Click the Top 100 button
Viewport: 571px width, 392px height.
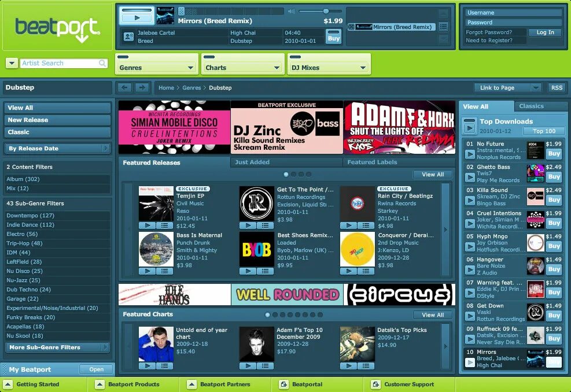(x=544, y=131)
